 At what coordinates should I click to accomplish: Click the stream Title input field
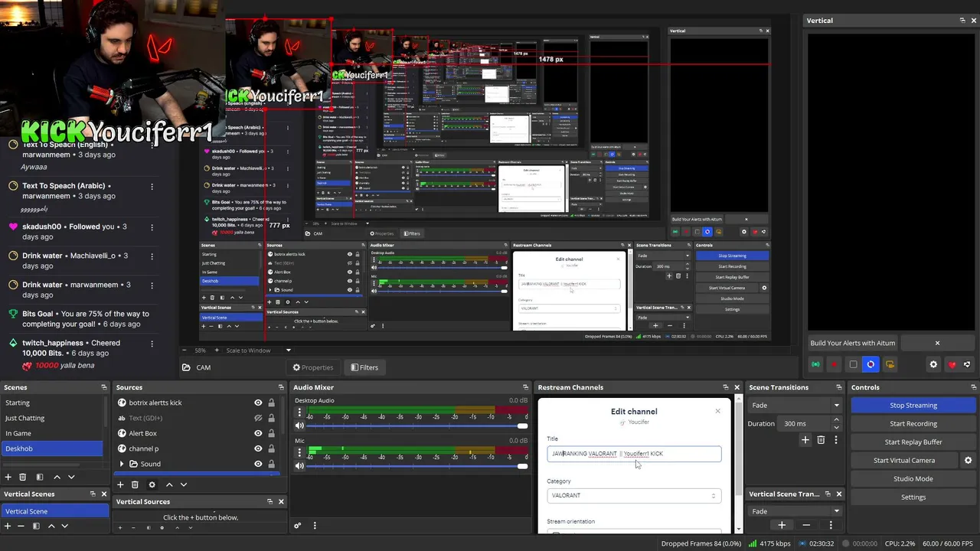click(634, 454)
